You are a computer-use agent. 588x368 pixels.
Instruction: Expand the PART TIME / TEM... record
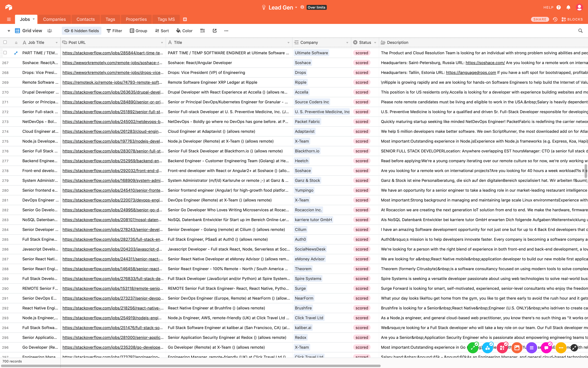point(16,53)
